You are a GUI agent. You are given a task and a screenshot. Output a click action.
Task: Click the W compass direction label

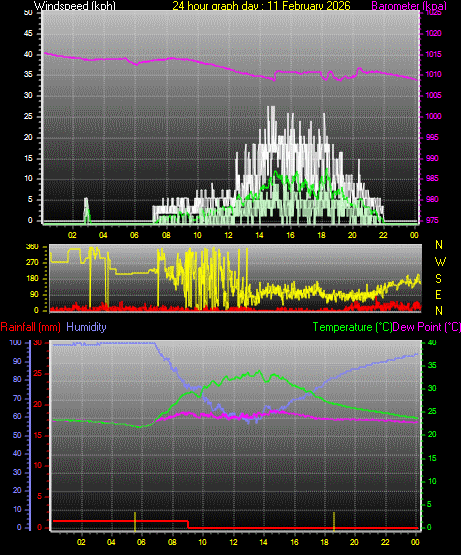click(x=440, y=262)
